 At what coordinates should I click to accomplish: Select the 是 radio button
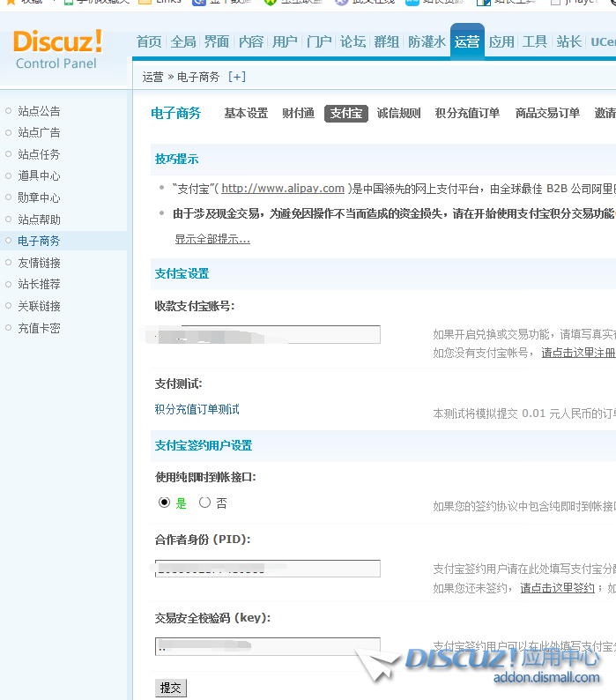pos(164,503)
